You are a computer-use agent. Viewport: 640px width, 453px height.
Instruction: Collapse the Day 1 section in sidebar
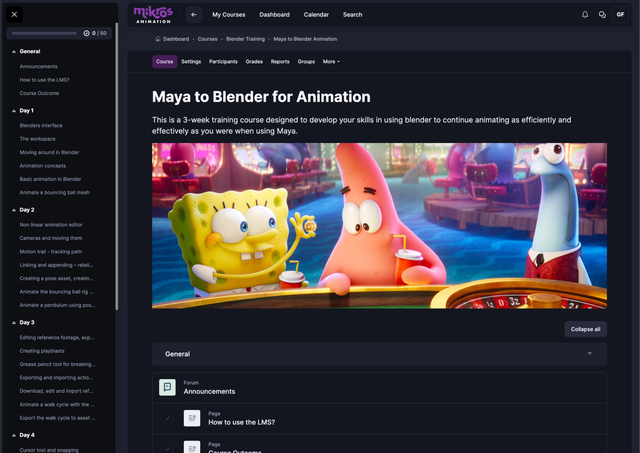(14, 111)
